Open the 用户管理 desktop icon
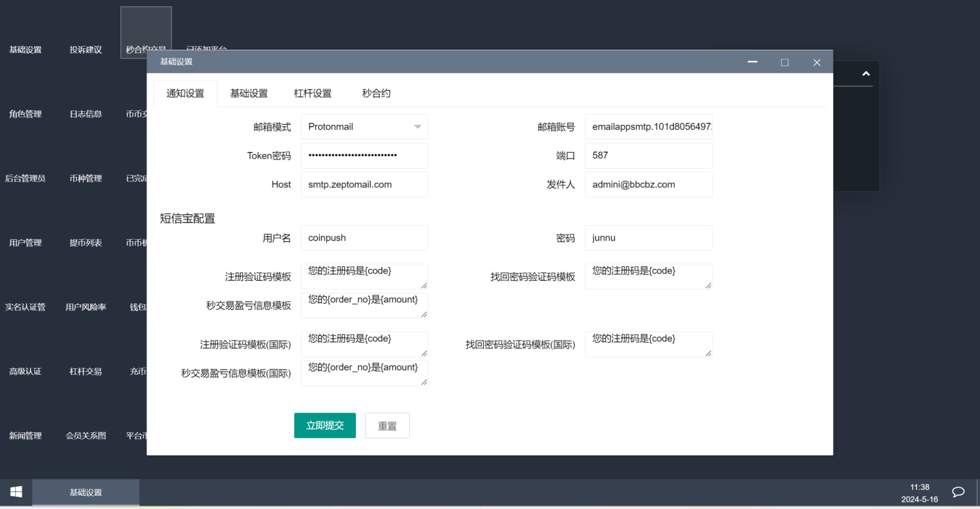This screenshot has height=509, width=980. 25,243
